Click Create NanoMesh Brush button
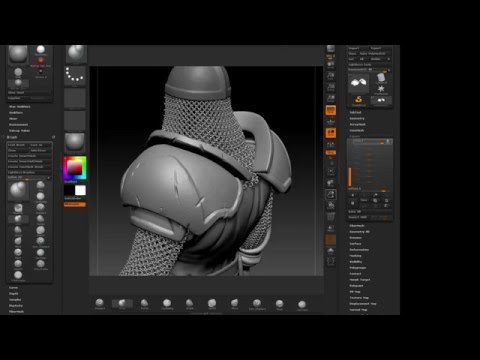Image resolution: width=480 pixels, height=360 pixels. [x=29, y=166]
